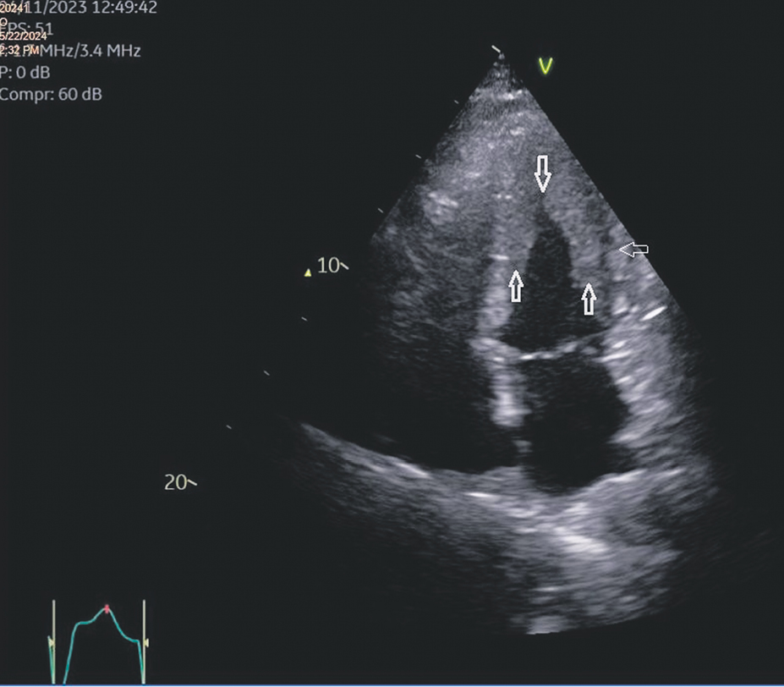
Task: Click the yellow V probe orientation marker
Action: point(546,67)
